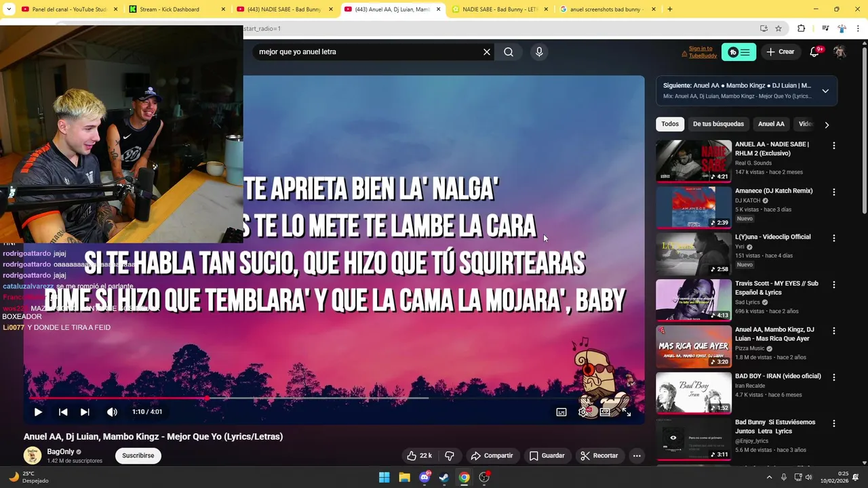The width and height of the screenshot is (868, 488).
Task: Open the TubeBuddy menu button
Action: click(x=738, y=52)
